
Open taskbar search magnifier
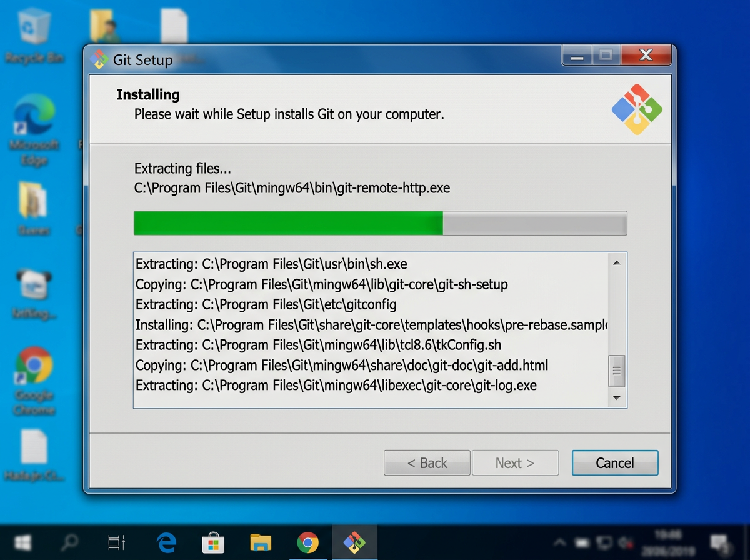point(69,542)
